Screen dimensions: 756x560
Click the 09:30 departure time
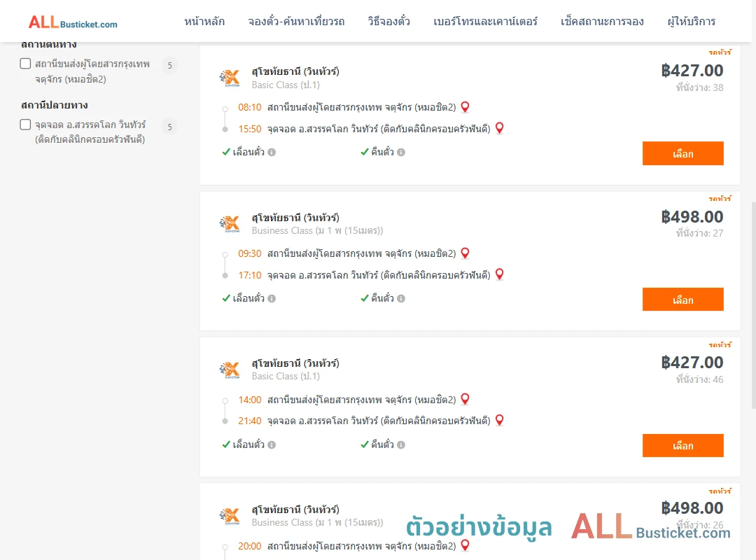250,253
